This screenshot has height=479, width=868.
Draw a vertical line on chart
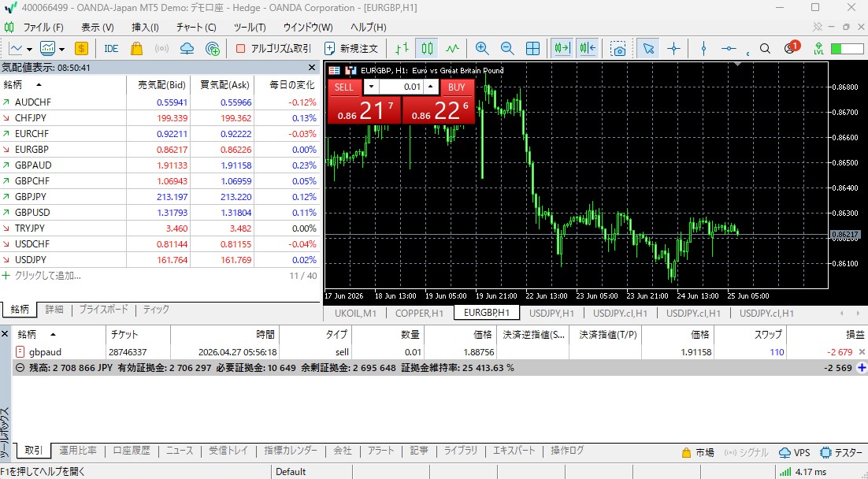(x=703, y=49)
